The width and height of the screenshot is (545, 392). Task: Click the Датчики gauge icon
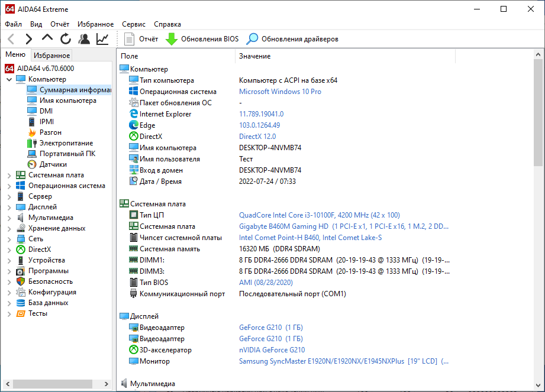tap(31, 164)
